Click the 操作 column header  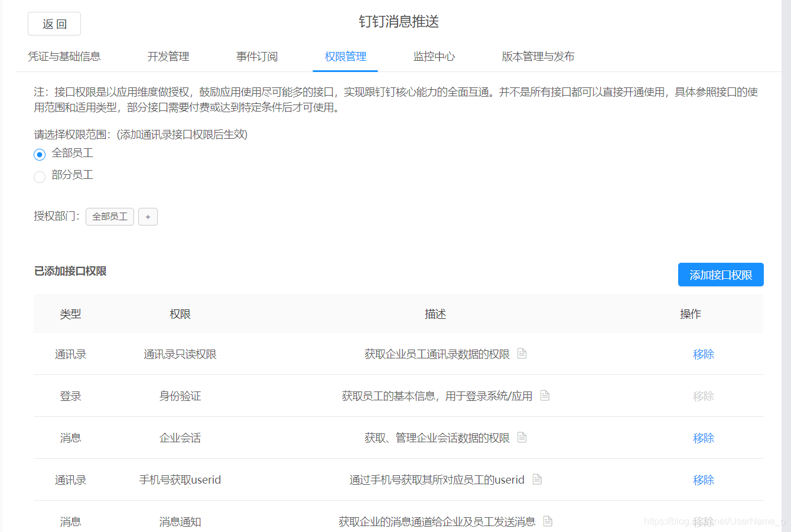click(691, 314)
